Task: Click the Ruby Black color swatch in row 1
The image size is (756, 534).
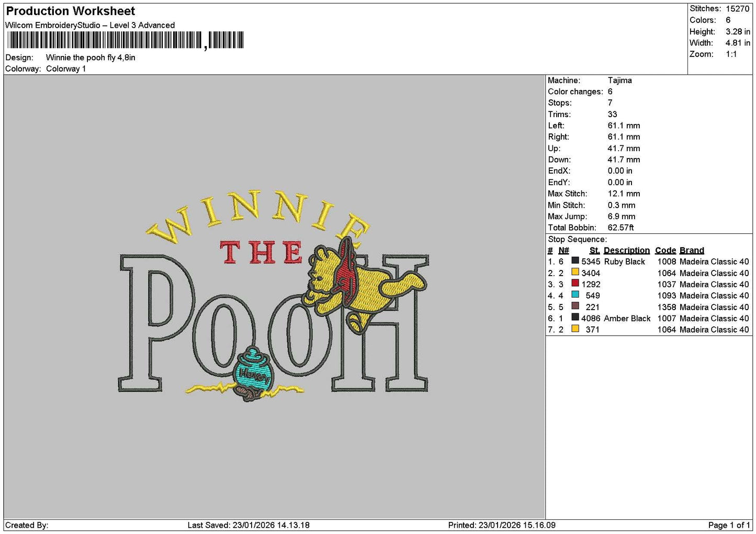Action: point(575,260)
